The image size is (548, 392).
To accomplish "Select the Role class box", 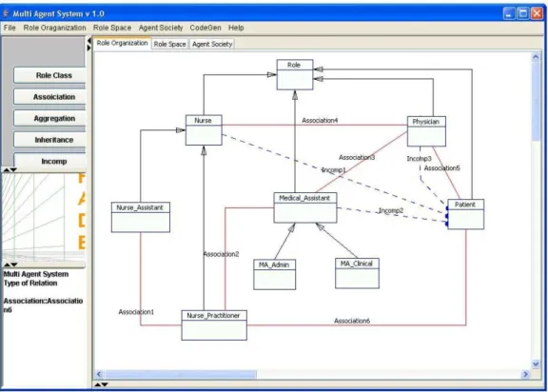I will [x=295, y=75].
